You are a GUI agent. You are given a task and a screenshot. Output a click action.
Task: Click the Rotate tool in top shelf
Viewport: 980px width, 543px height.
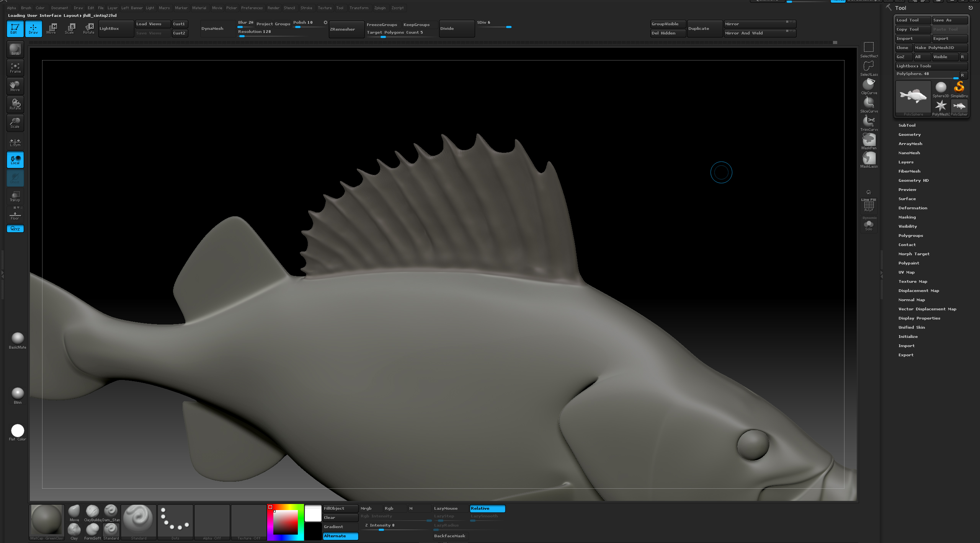click(x=88, y=29)
